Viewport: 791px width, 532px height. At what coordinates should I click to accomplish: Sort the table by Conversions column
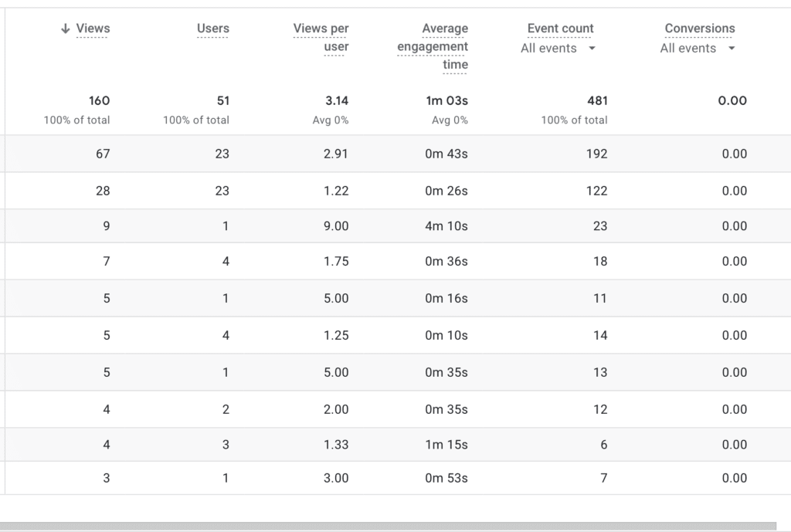coord(699,28)
